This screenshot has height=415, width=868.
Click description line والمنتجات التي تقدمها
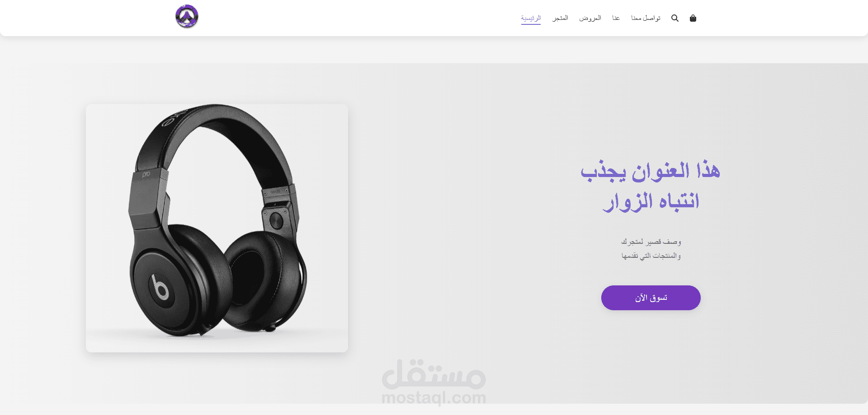(651, 256)
